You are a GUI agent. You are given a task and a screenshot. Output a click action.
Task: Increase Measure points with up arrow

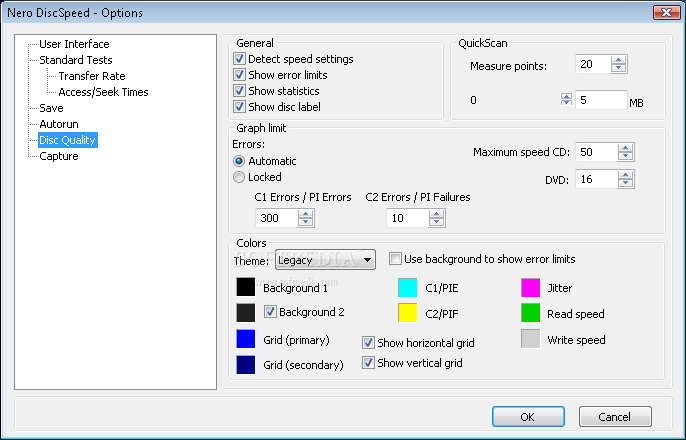point(619,60)
